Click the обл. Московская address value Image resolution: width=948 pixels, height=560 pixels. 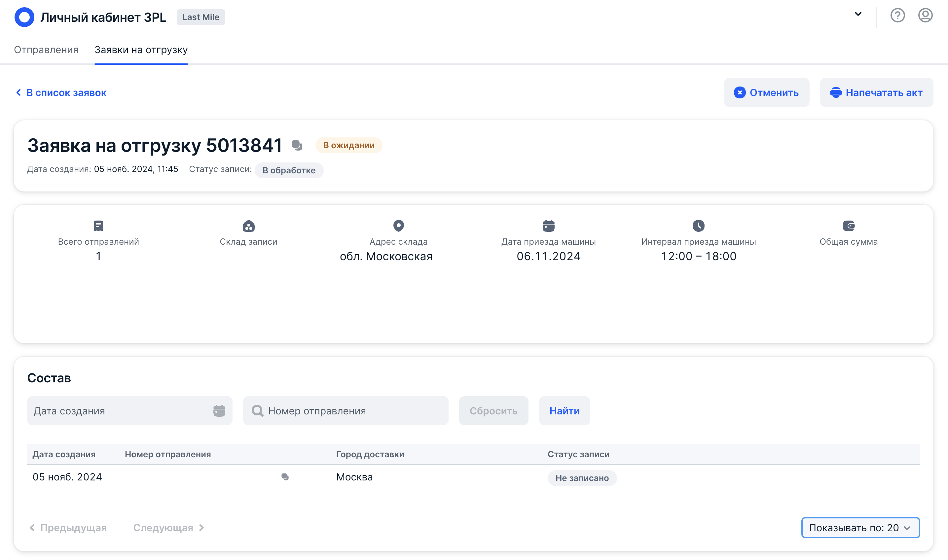pos(386,256)
